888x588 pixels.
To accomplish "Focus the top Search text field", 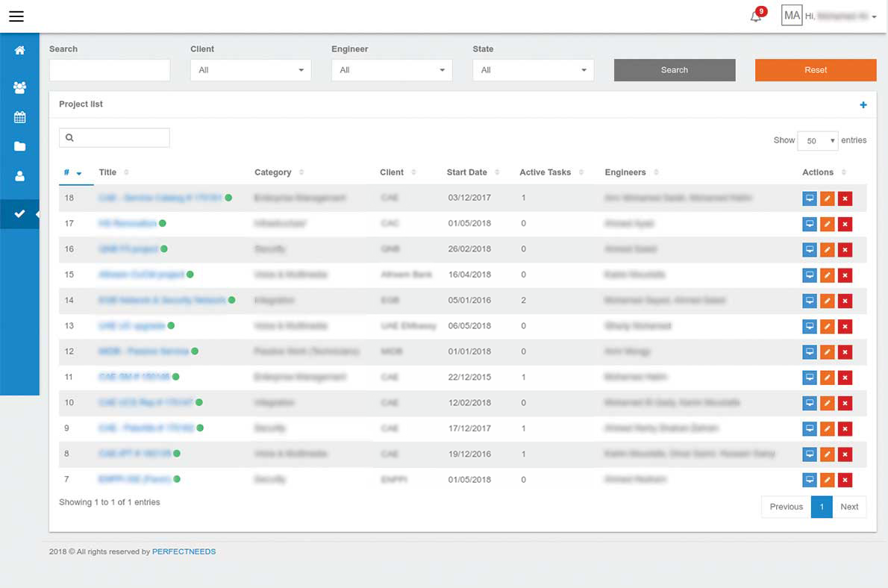I will click(x=110, y=70).
